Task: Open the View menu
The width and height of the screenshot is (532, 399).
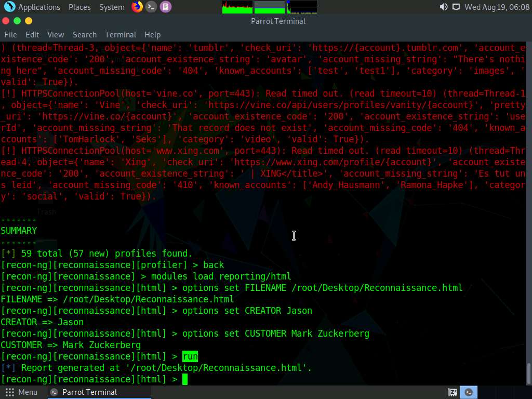Action: pyautogui.click(x=56, y=35)
